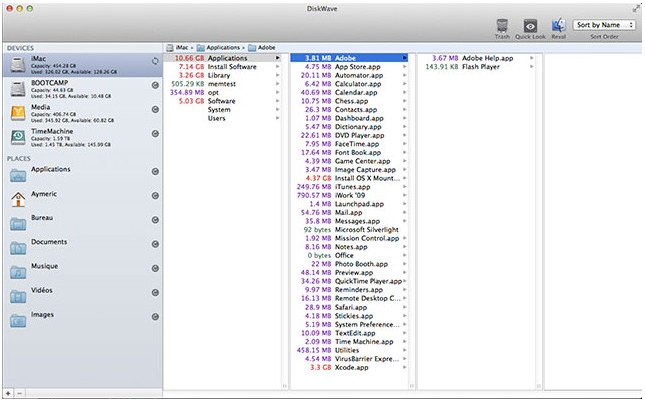The image size is (645, 402).
Task: Click the circle button beside BOOTCAMP
Action: pos(155,85)
